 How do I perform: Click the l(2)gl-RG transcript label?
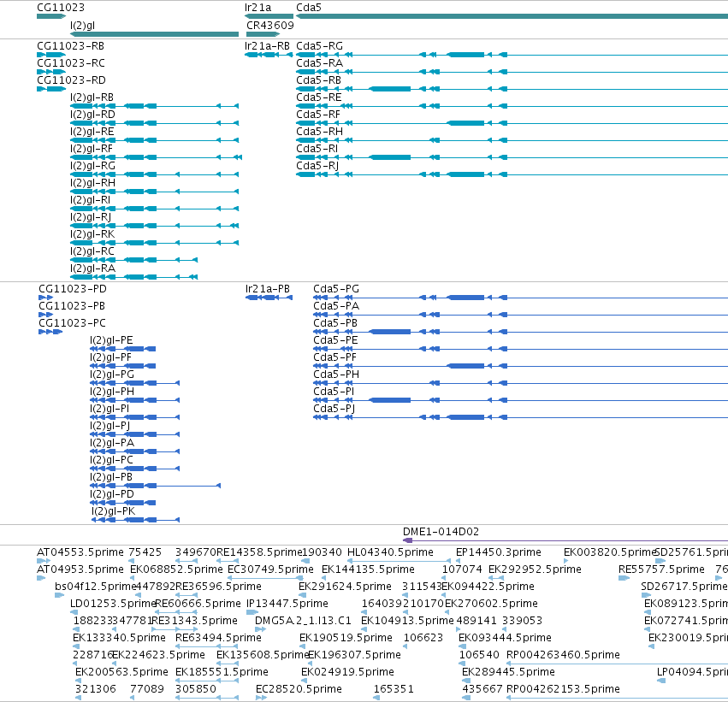tap(93, 166)
